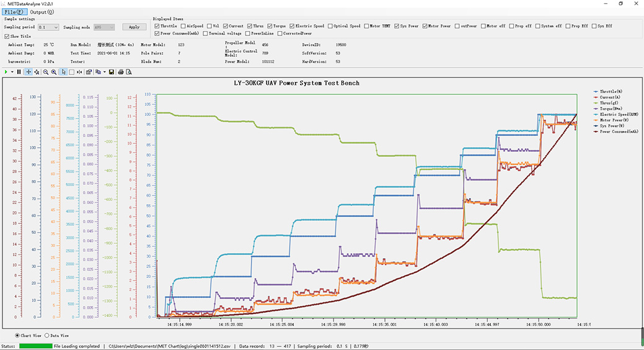Click the save floppy disk icon
Screen dimensions: 644x350
(x=111, y=72)
